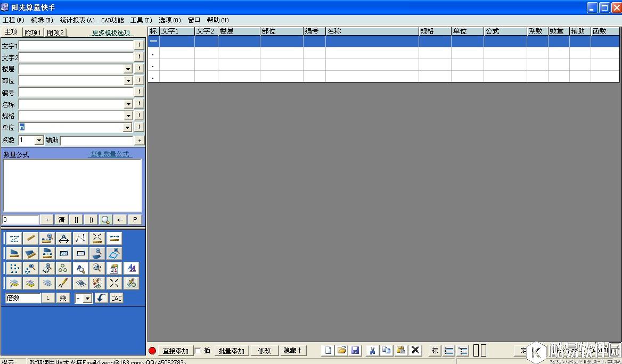Screen dimensions: 622x364
Task: Click the Save icon on bottom toolbar
Action: [x=355, y=351]
